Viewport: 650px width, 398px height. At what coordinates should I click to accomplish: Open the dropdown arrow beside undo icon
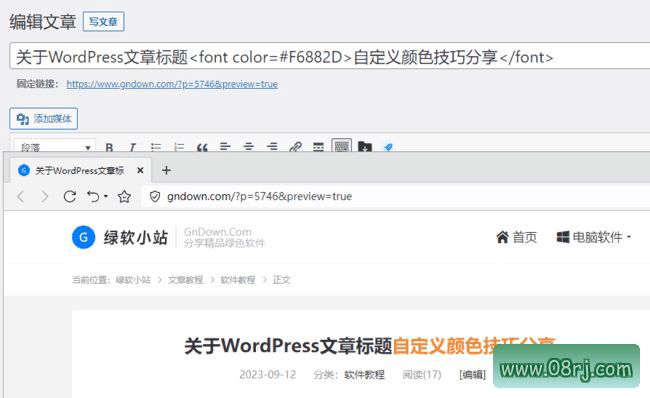pyautogui.click(x=106, y=196)
